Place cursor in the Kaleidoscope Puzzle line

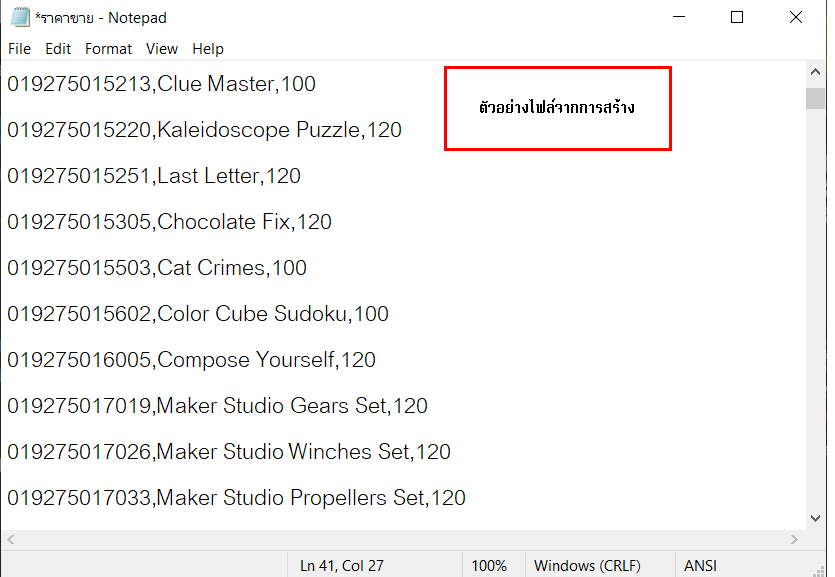204,130
